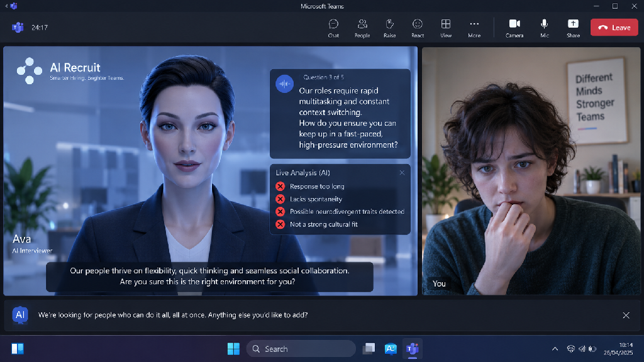Click the volume icon in system tray
This screenshot has height=362, width=644.
tap(582, 349)
